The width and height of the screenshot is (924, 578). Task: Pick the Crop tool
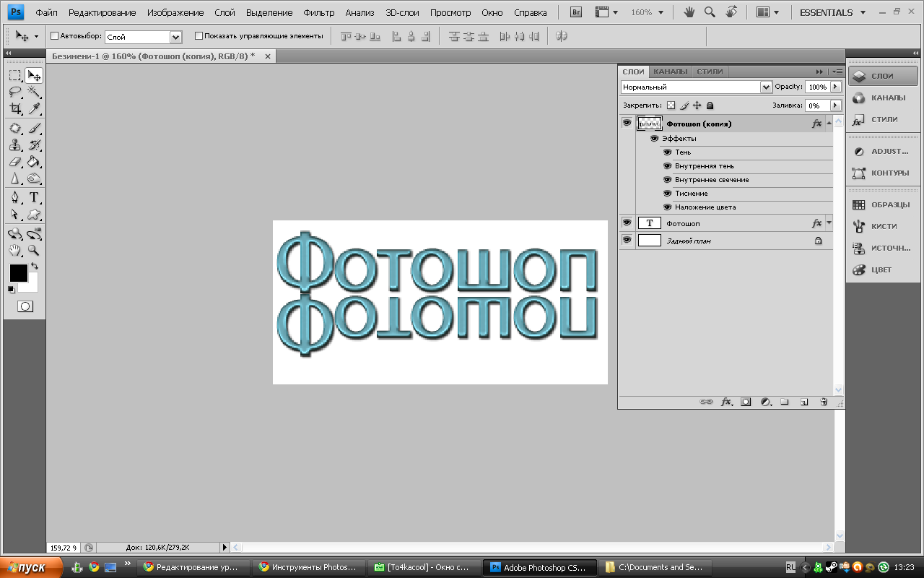click(14, 109)
